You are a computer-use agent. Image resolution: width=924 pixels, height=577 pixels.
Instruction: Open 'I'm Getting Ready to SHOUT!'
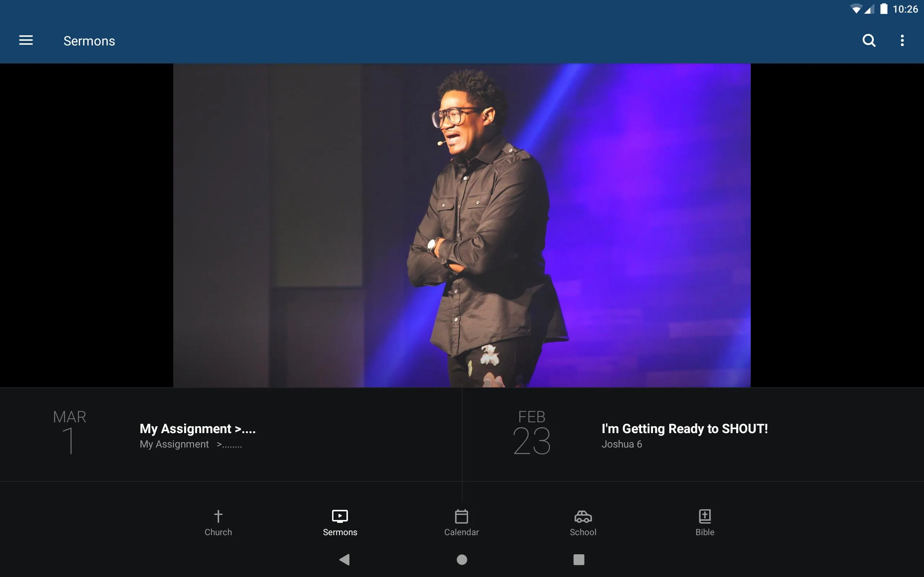pos(685,428)
